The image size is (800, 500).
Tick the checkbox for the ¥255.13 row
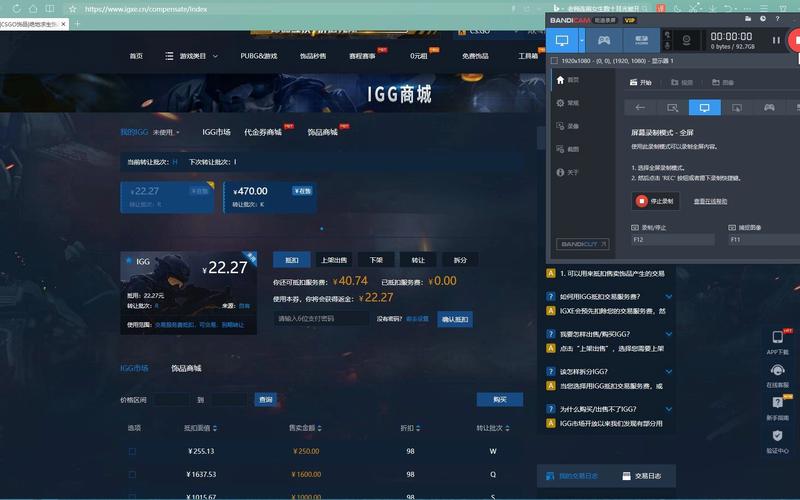point(131,451)
